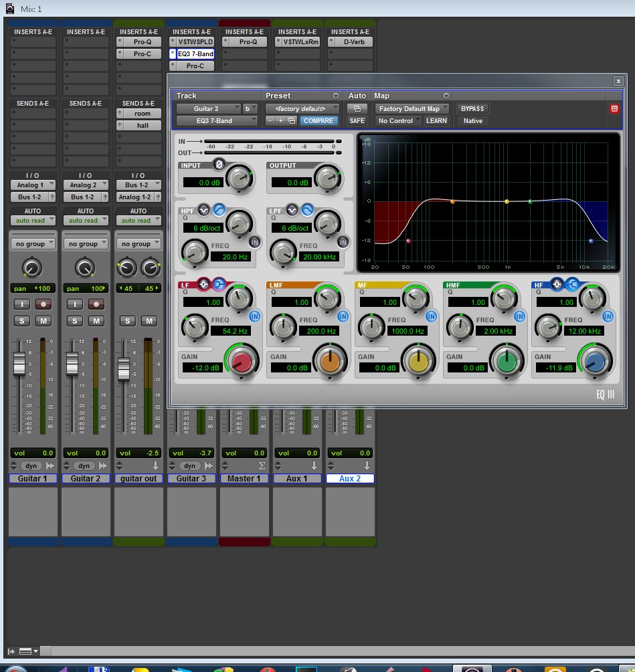Select the LF band peak type icon
This screenshot has width=635, height=672.
(203, 284)
